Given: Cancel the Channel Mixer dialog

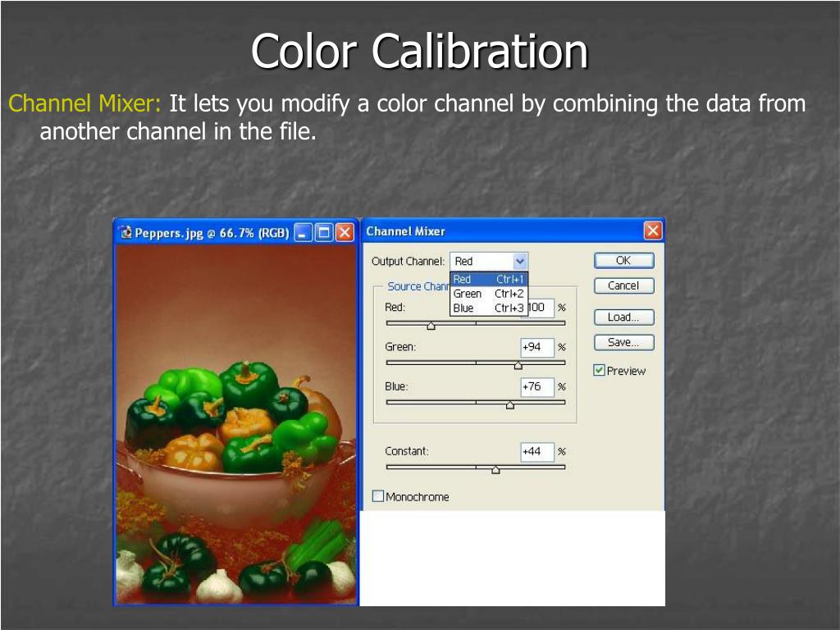Looking at the screenshot, I should pyautogui.click(x=623, y=285).
